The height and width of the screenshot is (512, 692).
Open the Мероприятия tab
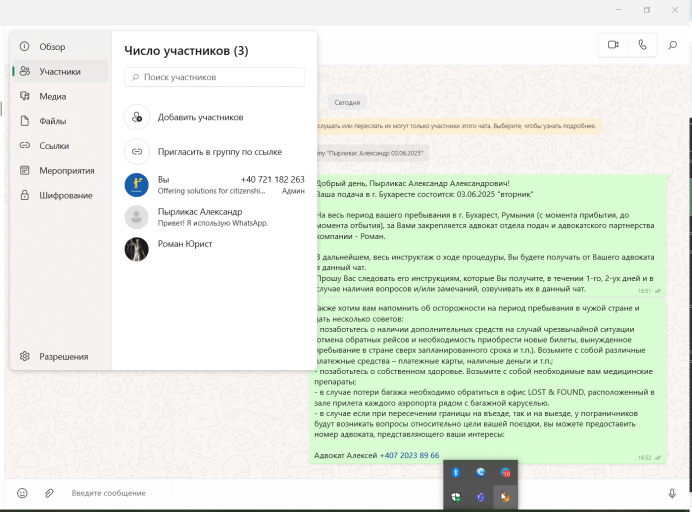[60, 170]
